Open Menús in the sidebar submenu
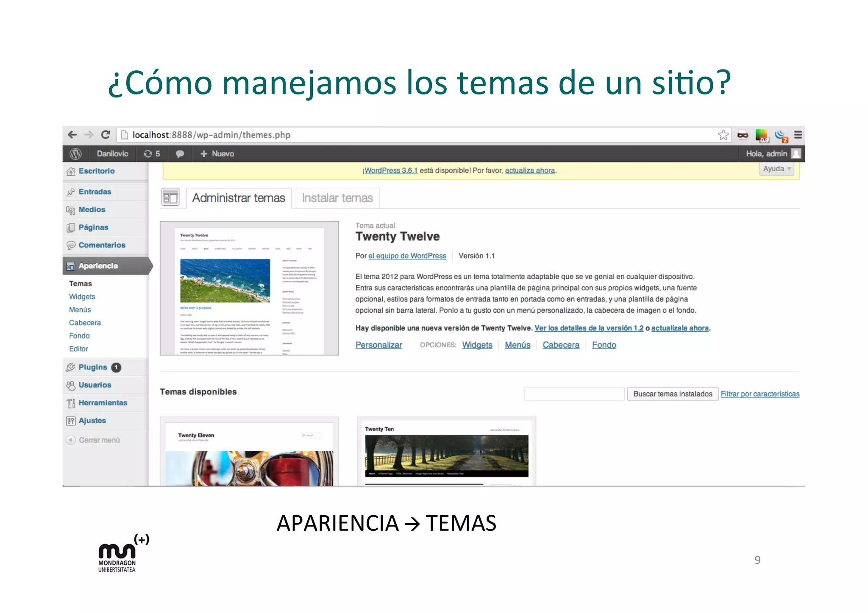 pos(80,310)
